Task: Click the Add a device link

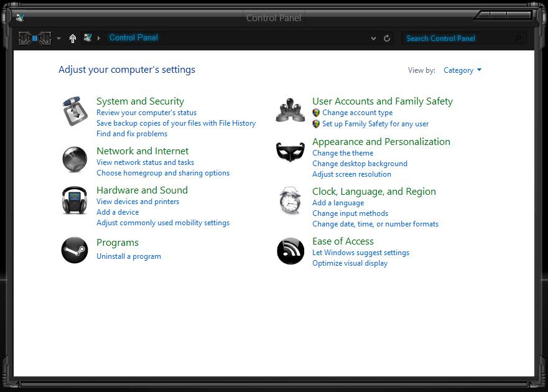Action: pos(118,212)
